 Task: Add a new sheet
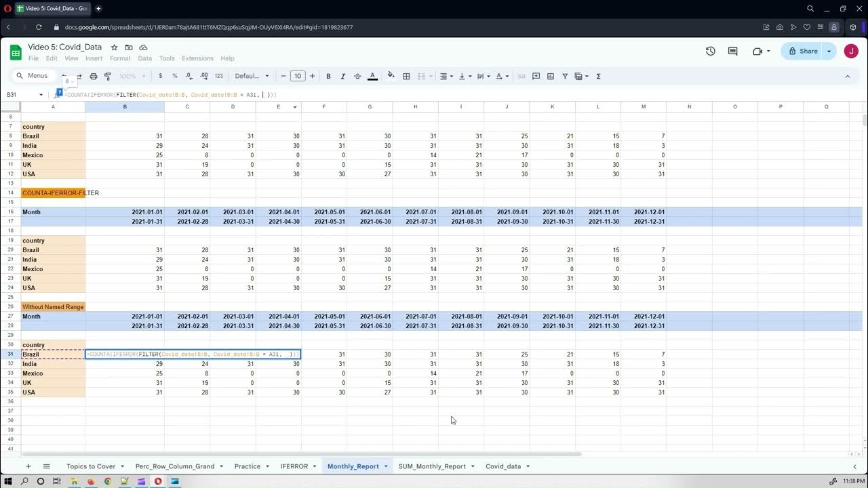coord(28,466)
